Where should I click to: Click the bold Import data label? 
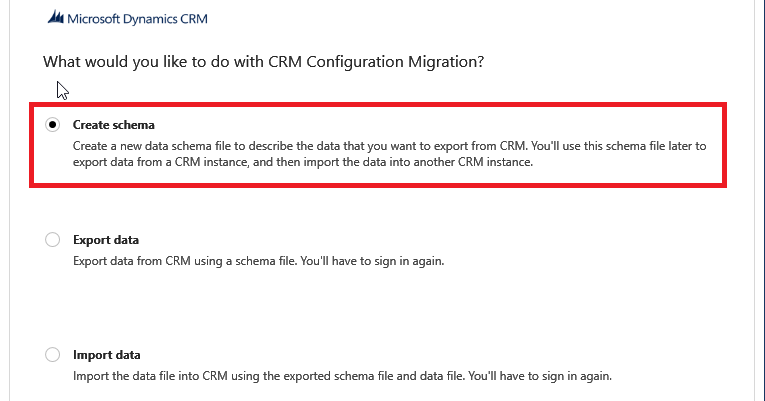click(106, 355)
